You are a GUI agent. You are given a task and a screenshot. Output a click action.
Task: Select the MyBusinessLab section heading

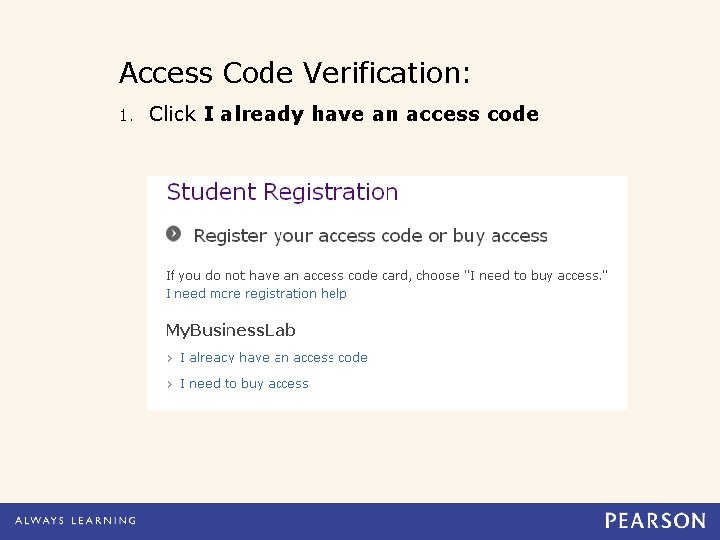click(x=230, y=330)
